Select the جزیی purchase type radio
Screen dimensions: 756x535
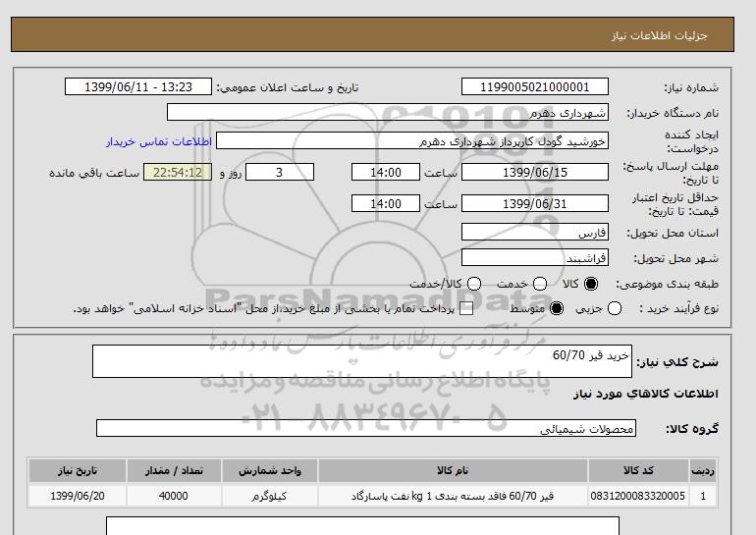615,308
